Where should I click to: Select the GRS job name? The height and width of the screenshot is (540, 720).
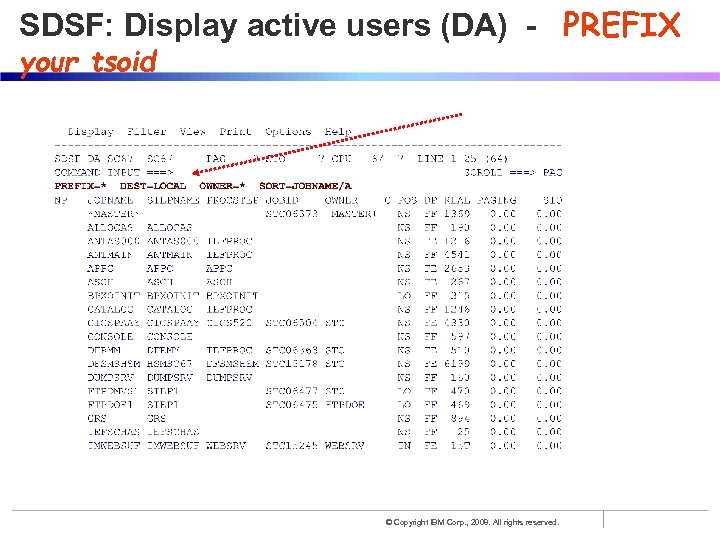(97, 418)
